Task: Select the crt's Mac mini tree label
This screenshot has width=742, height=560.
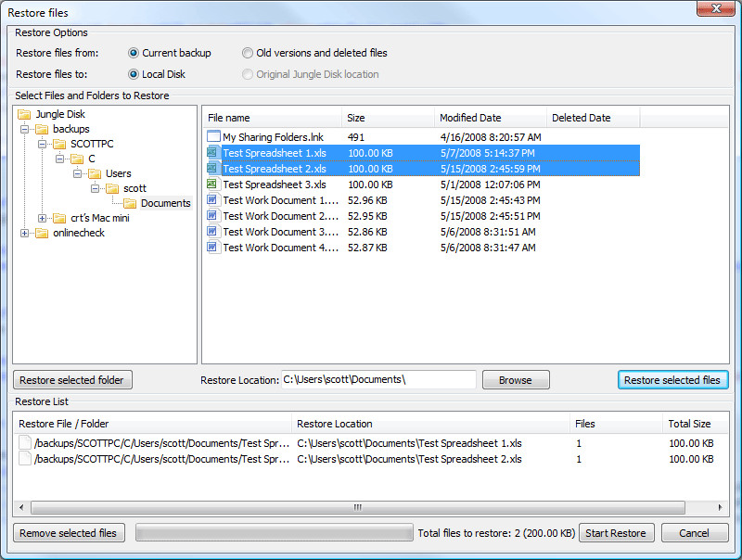Action: pos(100,218)
